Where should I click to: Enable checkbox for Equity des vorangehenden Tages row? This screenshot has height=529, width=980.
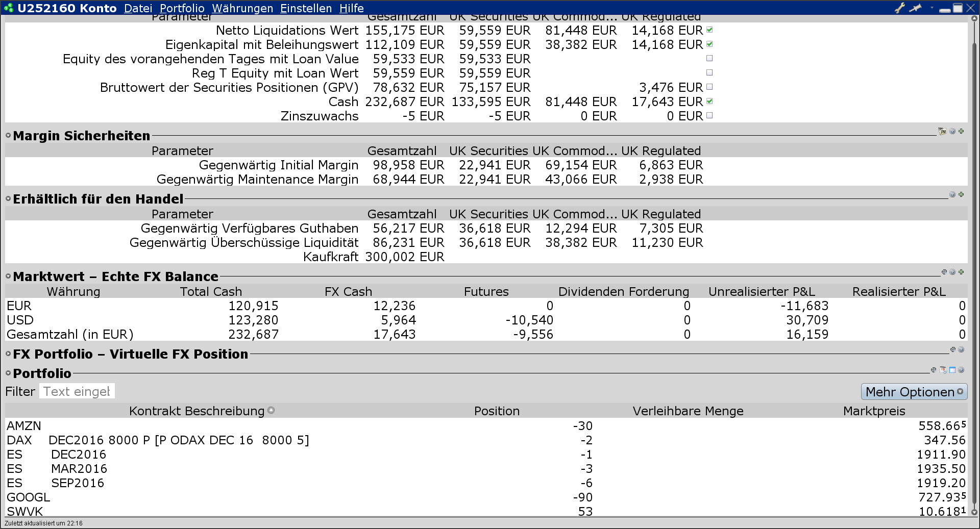(709, 59)
